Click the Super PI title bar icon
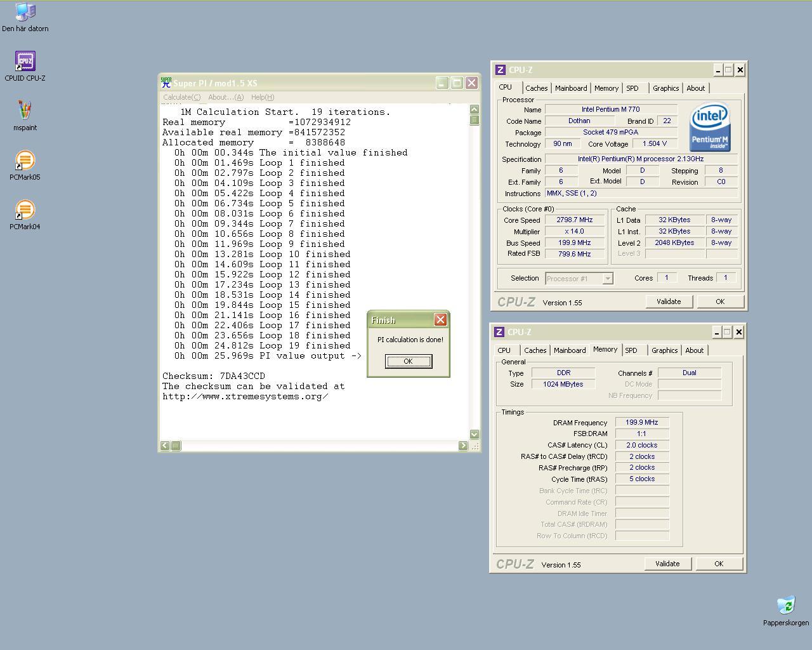The image size is (812, 650). click(x=166, y=83)
